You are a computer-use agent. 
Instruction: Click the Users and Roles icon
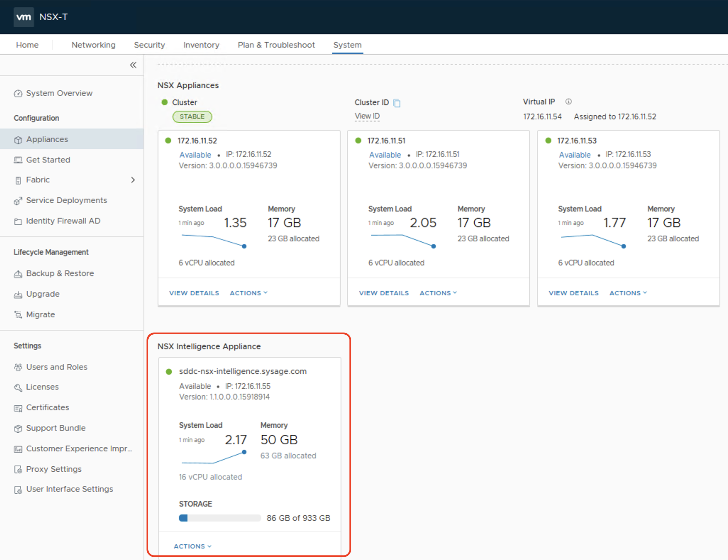pyautogui.click(x=18, y=367)
